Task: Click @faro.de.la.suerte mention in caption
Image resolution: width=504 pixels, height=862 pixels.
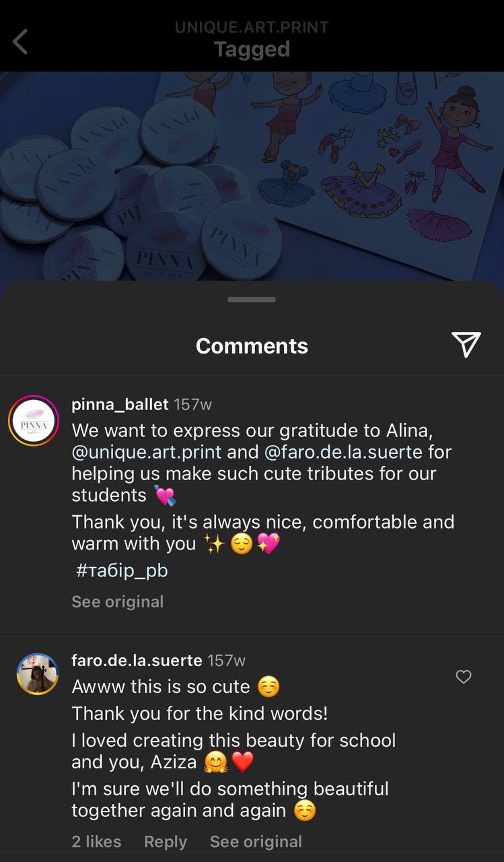Action: pos(344,451)
